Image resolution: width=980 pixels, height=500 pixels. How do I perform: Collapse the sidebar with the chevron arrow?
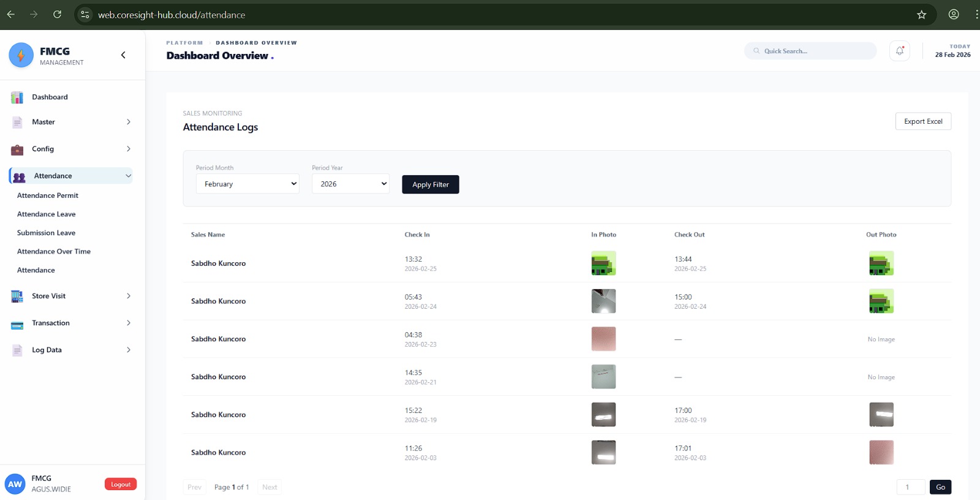(x=123, y=55)
